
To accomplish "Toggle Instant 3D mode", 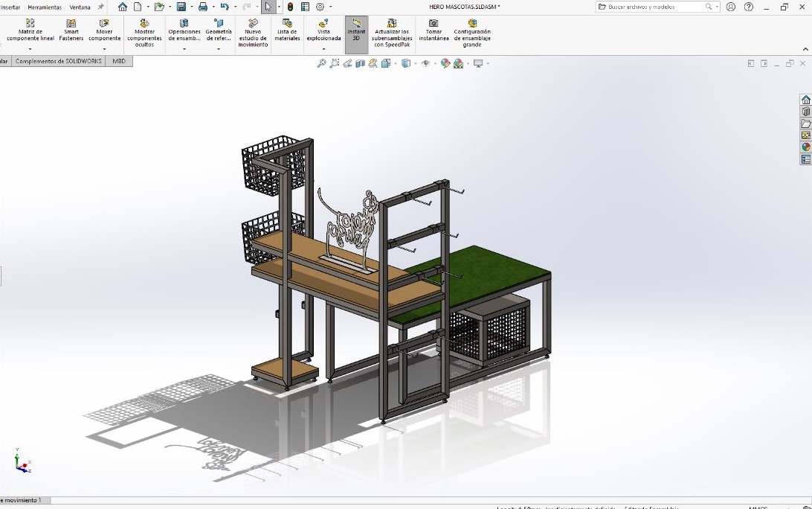I will [x=356, y=34].
